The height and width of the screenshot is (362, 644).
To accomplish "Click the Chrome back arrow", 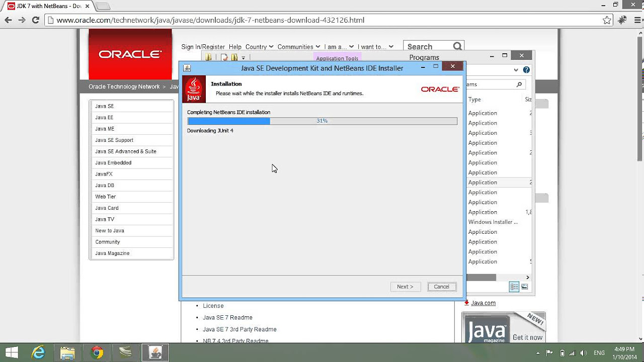I will [x=8, y=20].
